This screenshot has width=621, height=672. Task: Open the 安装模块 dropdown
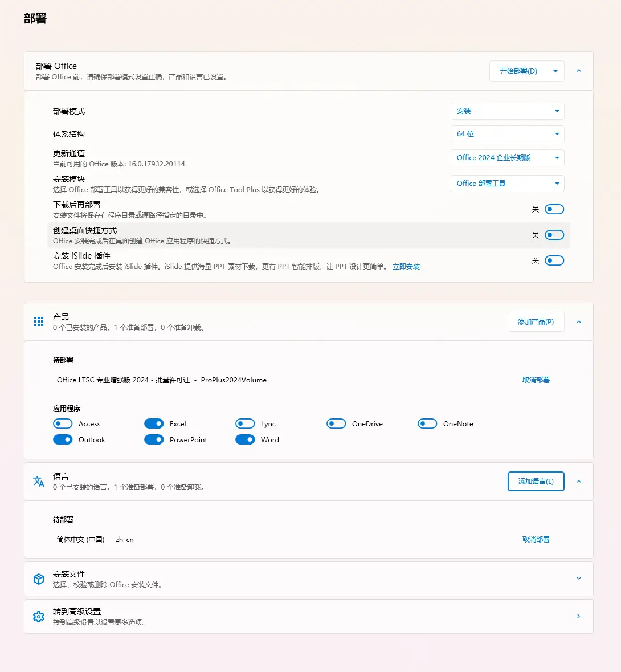[x=506, y=183]
